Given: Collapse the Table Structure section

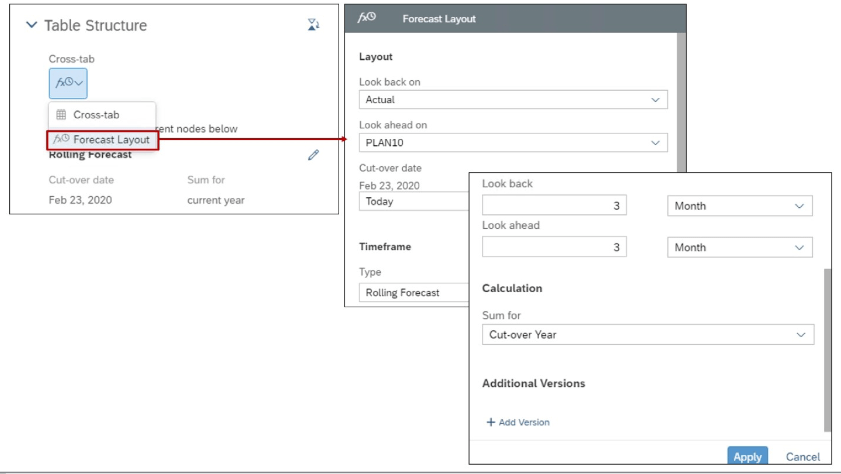Looking at the screenshot, I should (x=31, y=25).
